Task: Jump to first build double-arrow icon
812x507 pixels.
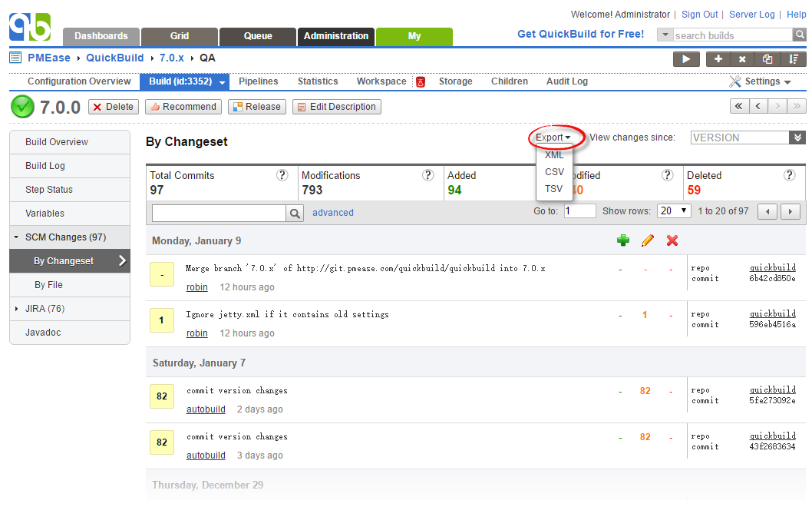Action: (738, 106)
